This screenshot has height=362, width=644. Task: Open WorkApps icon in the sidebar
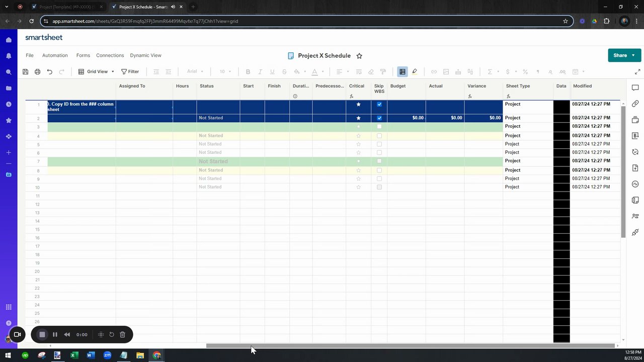click(x=9, y=136)
